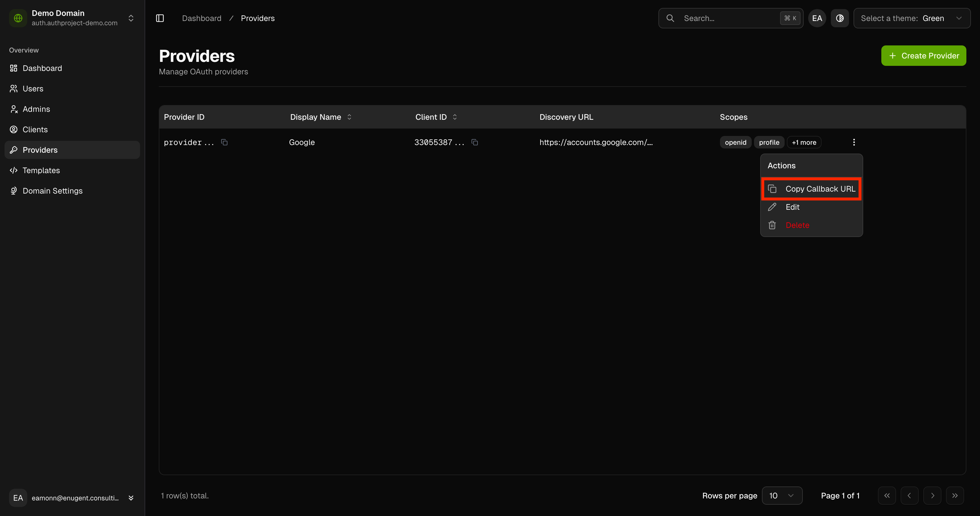The width and height of the screenshot is (980, 516).
Task: Open the rows per page dropdown
Action: tap(782, 496)
